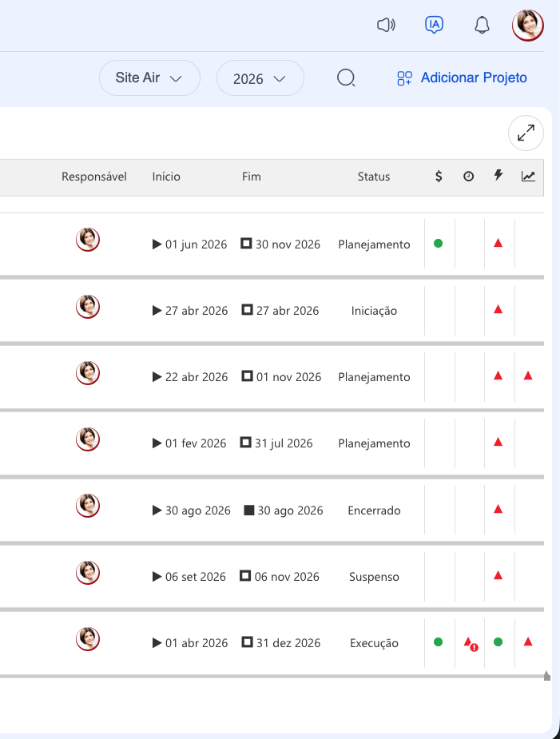This screenshot has height=739, width=560.
Task: Click the lightning bolt column icon
Action: coord(498,176)
